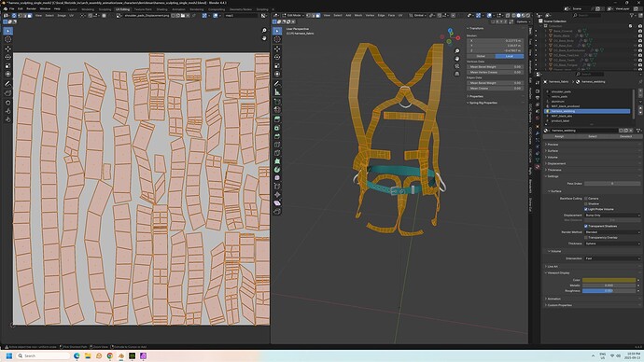Viewport: 644px width, 362px height.
Task: Click the viewport zoom magnifier gizmo
Action: 457,51
